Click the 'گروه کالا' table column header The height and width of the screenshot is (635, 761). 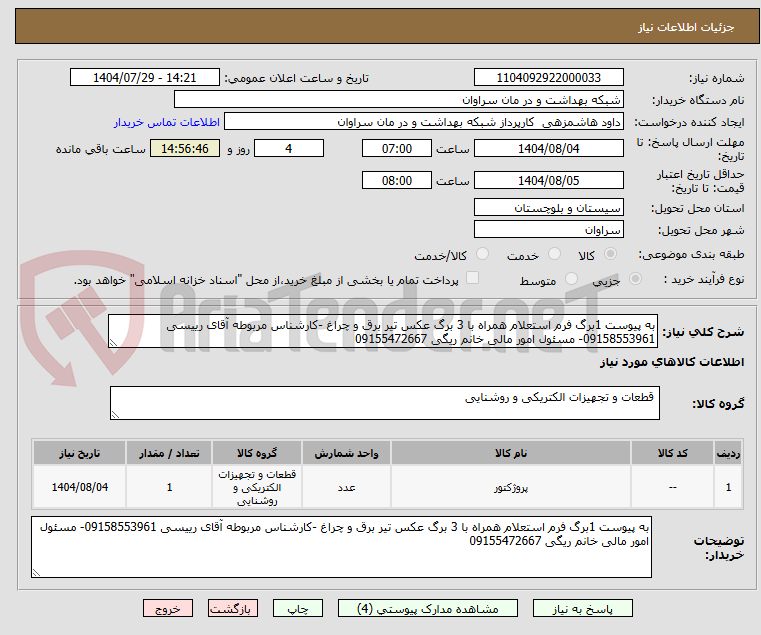click(x=257, y=453)
